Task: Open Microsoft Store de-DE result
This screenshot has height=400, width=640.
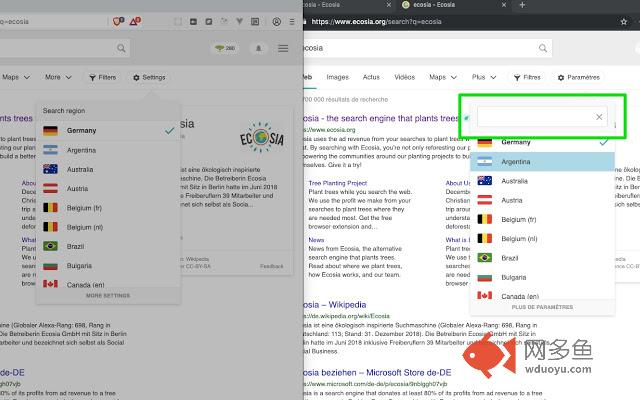Action: (x=378, y=373)
